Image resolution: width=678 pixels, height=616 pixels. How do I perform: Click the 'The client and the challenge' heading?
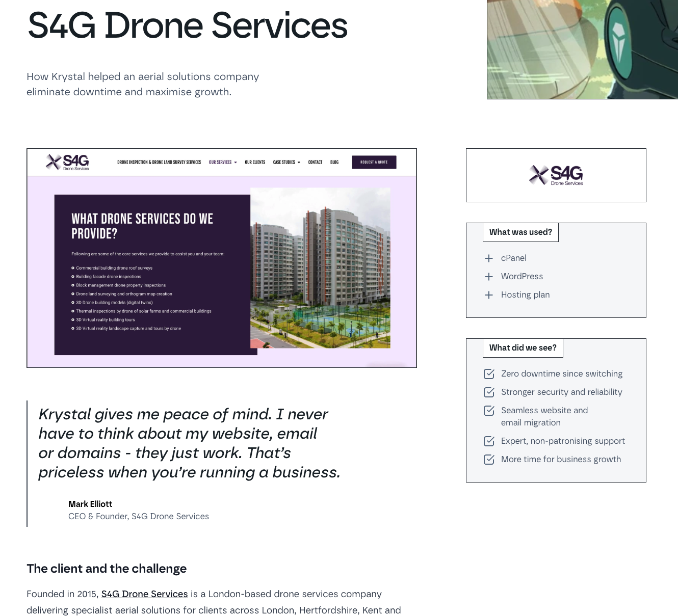coord(107,569)
